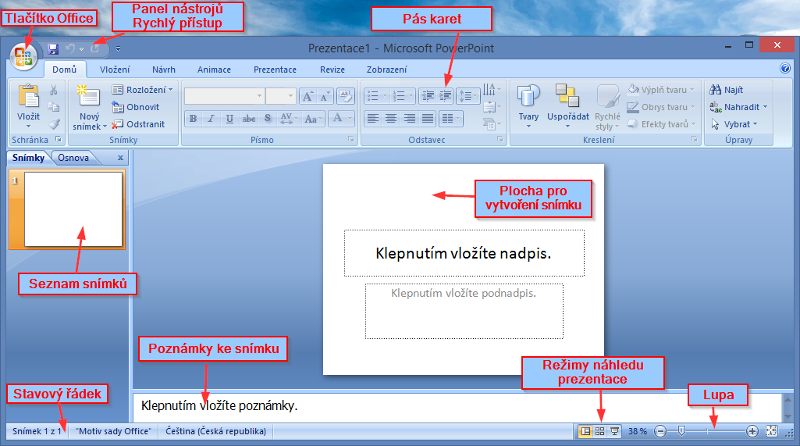Add a slide with Nový snímek
800x446 pixels.
[x=89, y=108]
